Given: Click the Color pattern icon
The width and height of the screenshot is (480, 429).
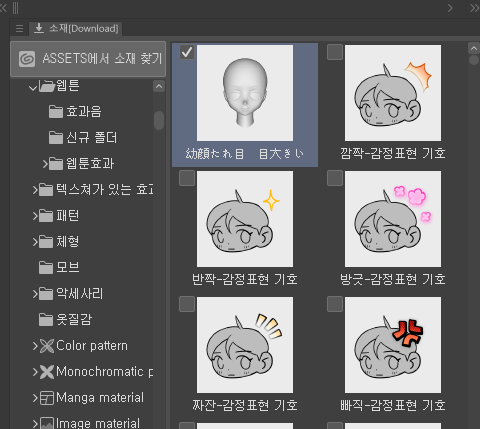Looking at the screenshot, I should 47,346.
